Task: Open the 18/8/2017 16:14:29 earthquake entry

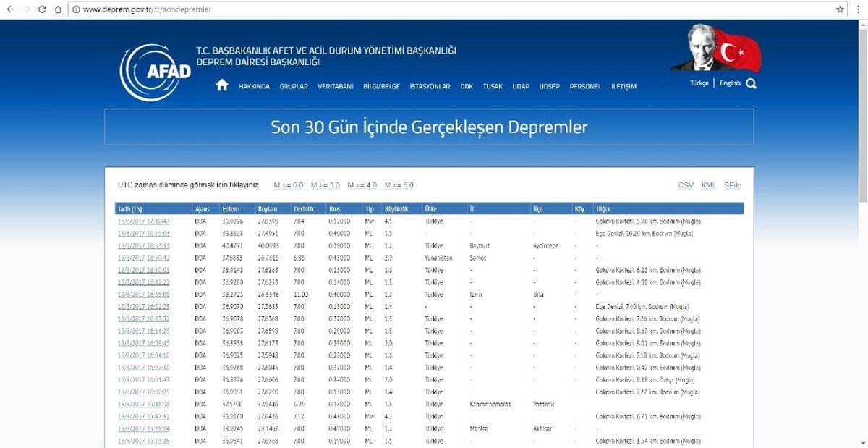Action: [x=143, y=331]
